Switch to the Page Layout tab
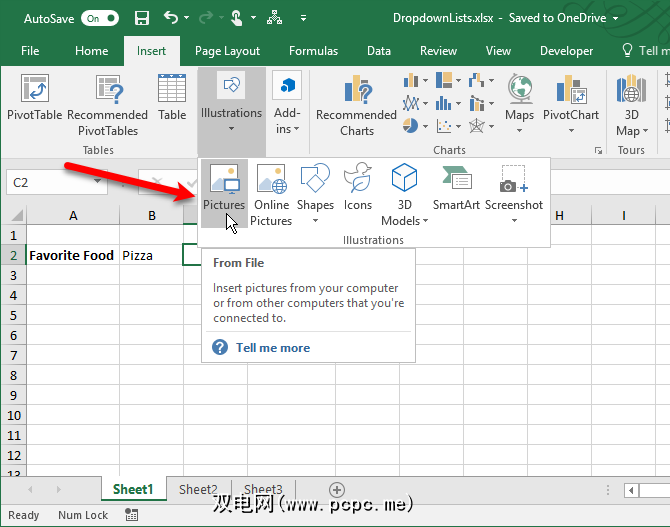The height and width of the screenshot is (527, 670). 228,51
